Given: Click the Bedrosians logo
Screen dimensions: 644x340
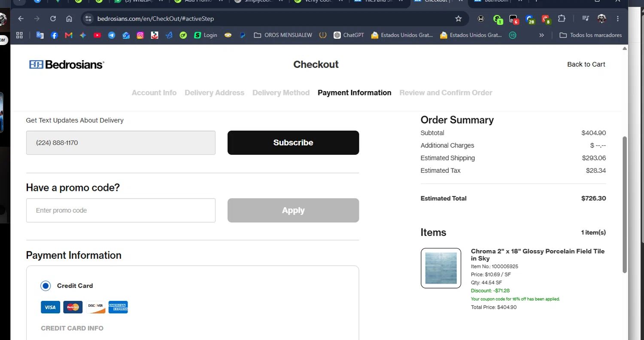Looking at the screenshot, I should [x=67, y=64].
